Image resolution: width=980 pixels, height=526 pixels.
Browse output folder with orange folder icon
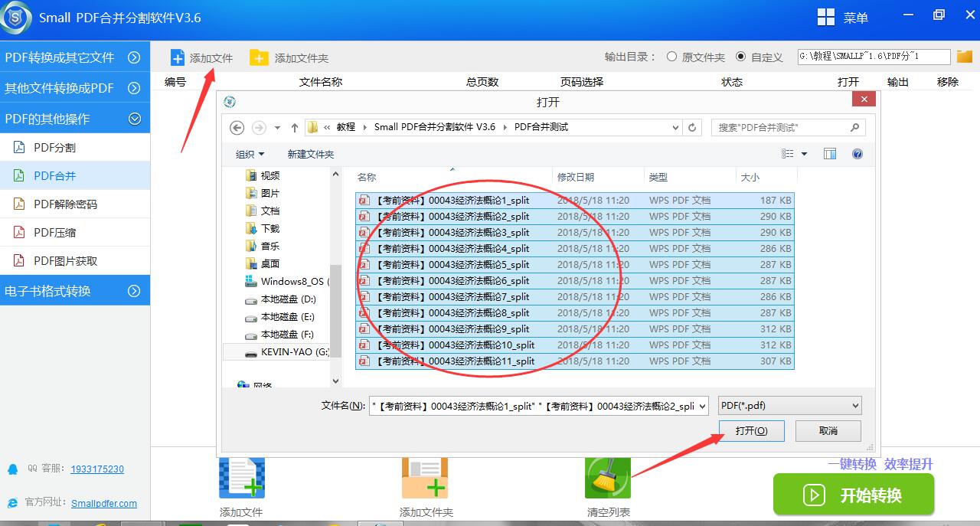965,57
